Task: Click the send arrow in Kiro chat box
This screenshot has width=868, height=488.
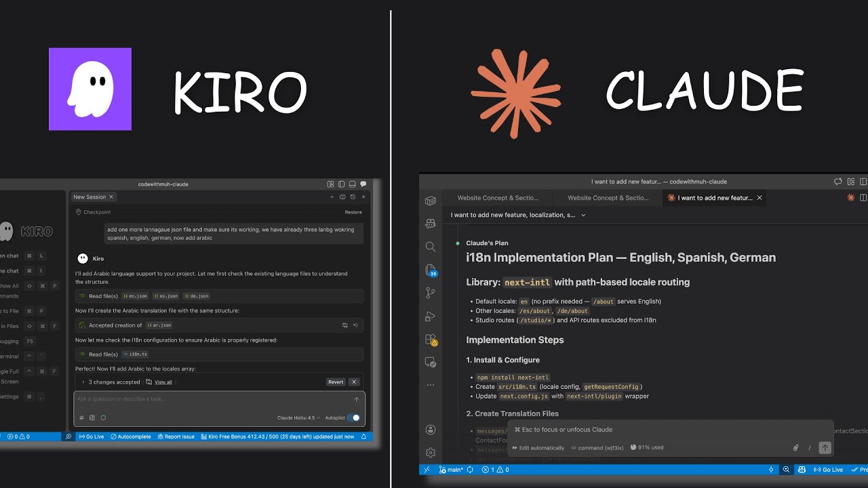Action: (x=357, y=399)
